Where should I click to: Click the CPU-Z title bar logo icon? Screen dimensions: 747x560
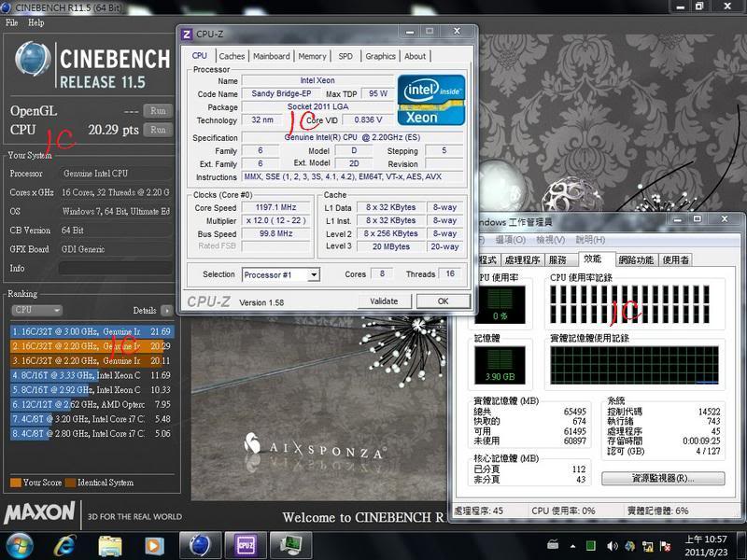coord(187,34)
